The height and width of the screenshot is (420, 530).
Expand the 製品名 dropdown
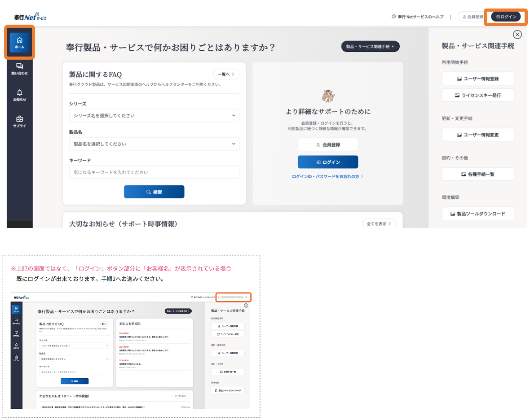tap(154, 144)
